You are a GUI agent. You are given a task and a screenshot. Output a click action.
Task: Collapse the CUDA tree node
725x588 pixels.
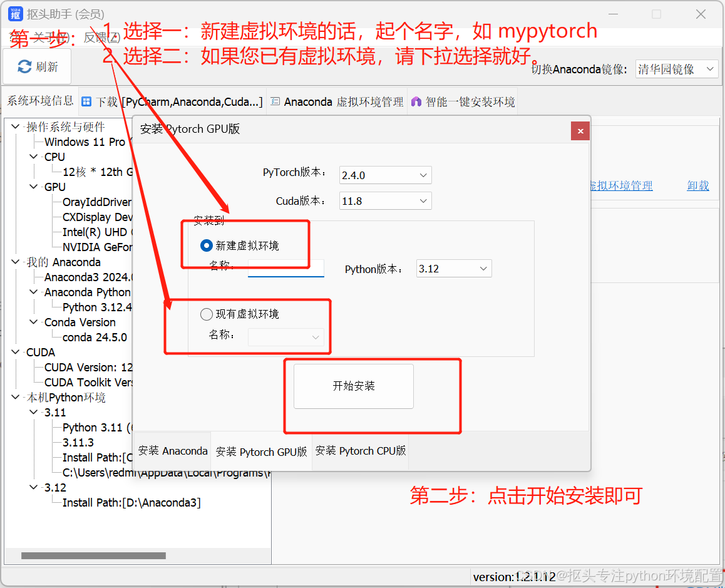click(15, 352)
